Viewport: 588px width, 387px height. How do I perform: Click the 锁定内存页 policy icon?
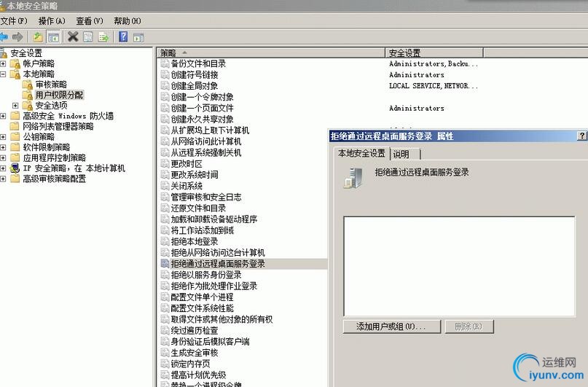click(x=165, y=364)
